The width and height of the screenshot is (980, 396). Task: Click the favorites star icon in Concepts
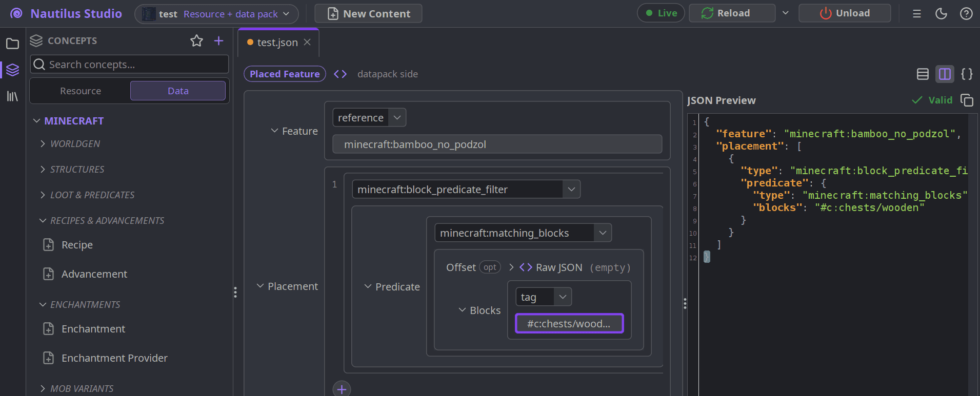(196, 41)
